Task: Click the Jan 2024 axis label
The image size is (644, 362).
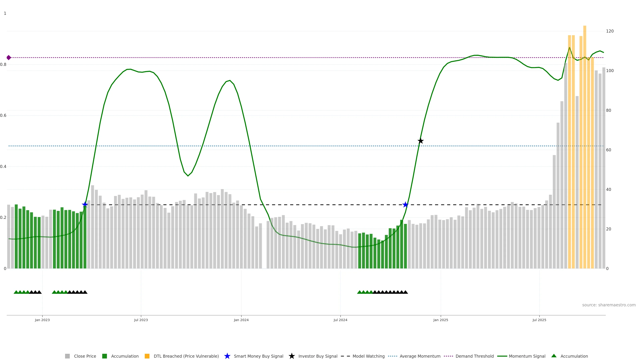Action: tap(241, 320)
